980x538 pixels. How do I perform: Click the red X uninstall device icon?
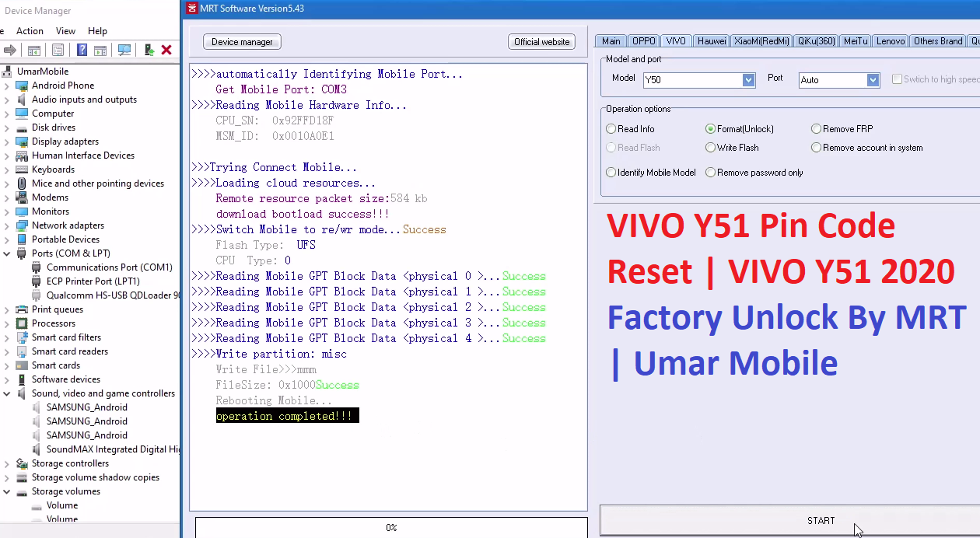[x=166, y=50]
